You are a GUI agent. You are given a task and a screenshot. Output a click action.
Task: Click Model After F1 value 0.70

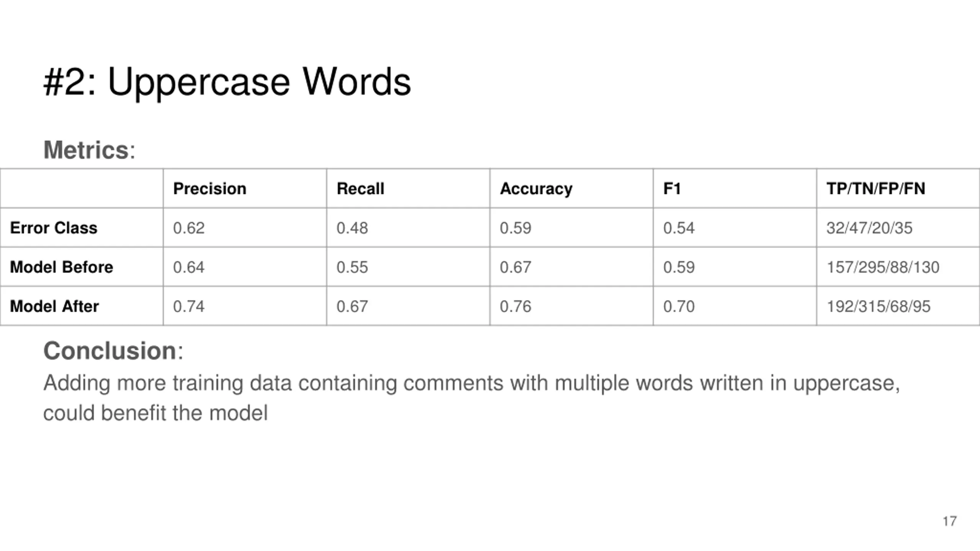tap(679, 306)
